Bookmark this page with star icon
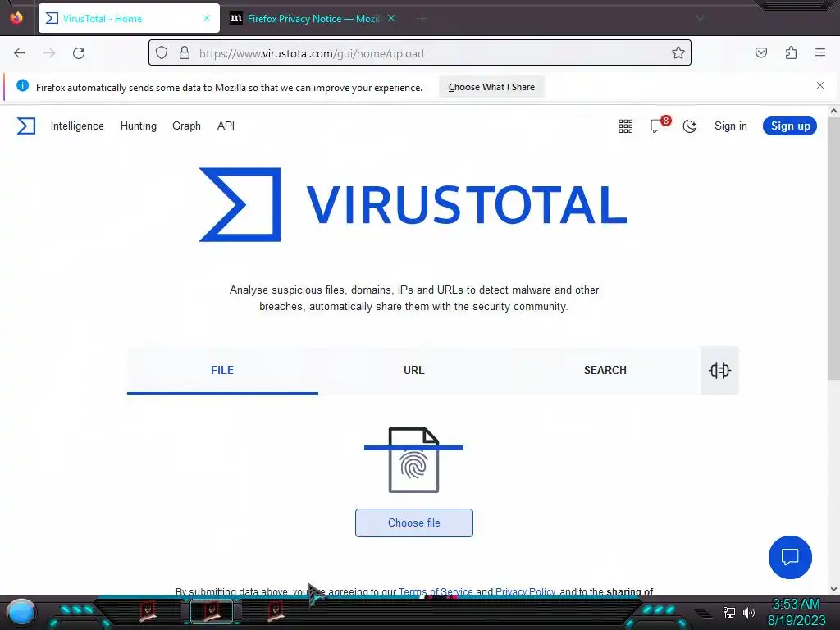This screenshot has height=630, width=840. (x=678, y=52)
